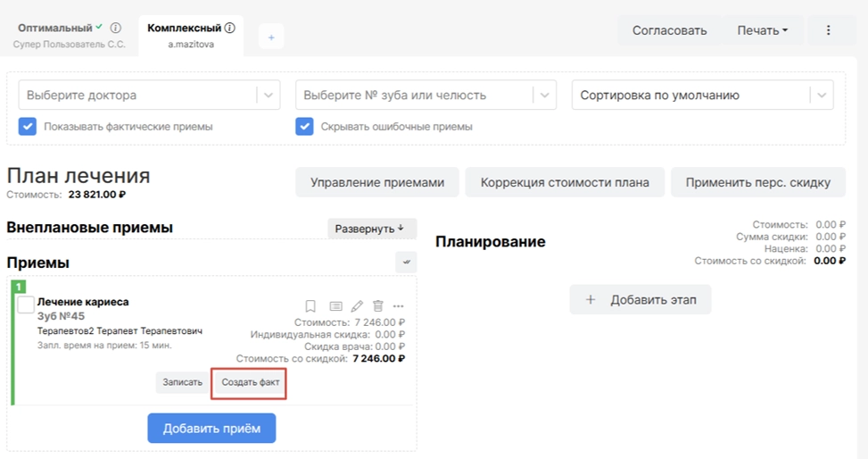The image size is (868, 459).
Task: Click the info icon next to Оптимальный
Action: [x=116, y=28]
